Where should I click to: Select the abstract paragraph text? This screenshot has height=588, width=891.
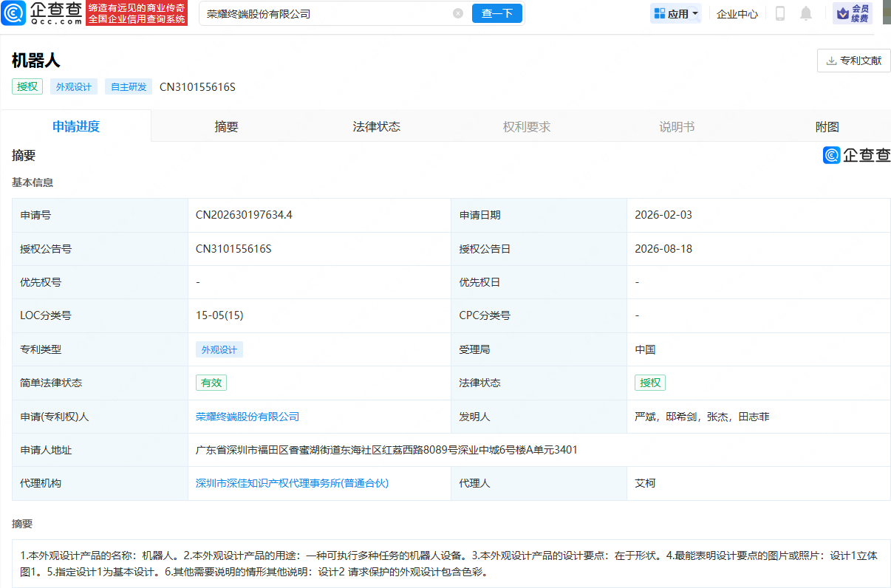pyautogui.click(x=448, y=563)
